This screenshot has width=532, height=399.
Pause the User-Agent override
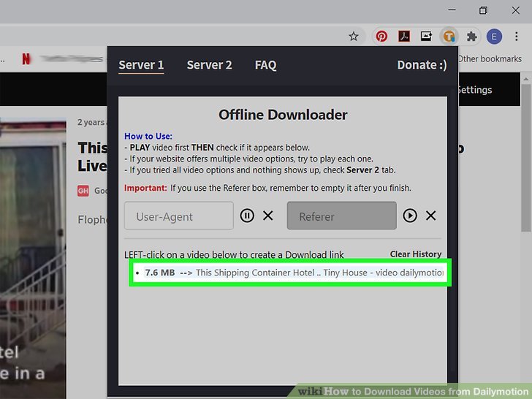click(247, 216)
